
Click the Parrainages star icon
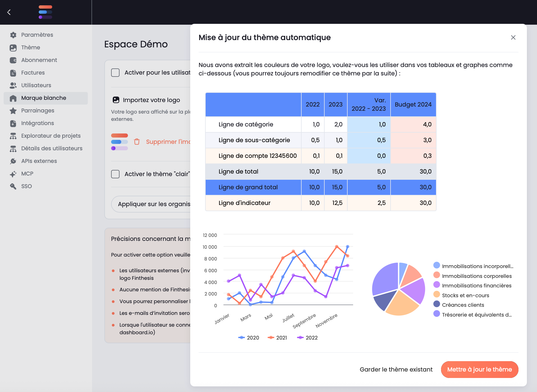pyautogui.click(x=13, y=110)
